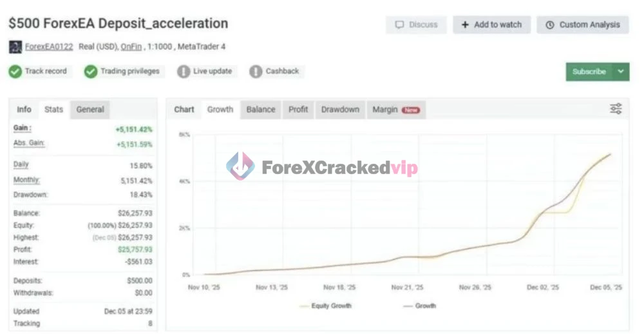Viewport: 644px width, 334px height.
Task: Click the Trading privileges checkmark icon
Action: click(x=91, y=72)
